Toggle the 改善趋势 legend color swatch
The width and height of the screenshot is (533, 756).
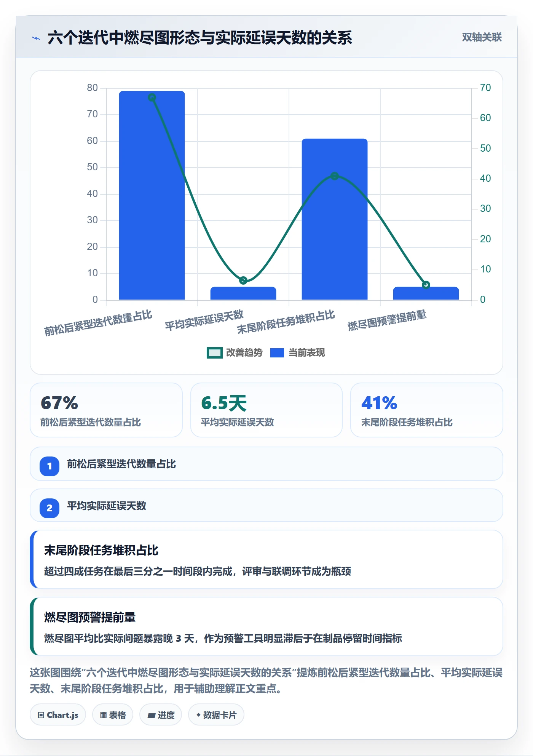[x=215, y=353]
